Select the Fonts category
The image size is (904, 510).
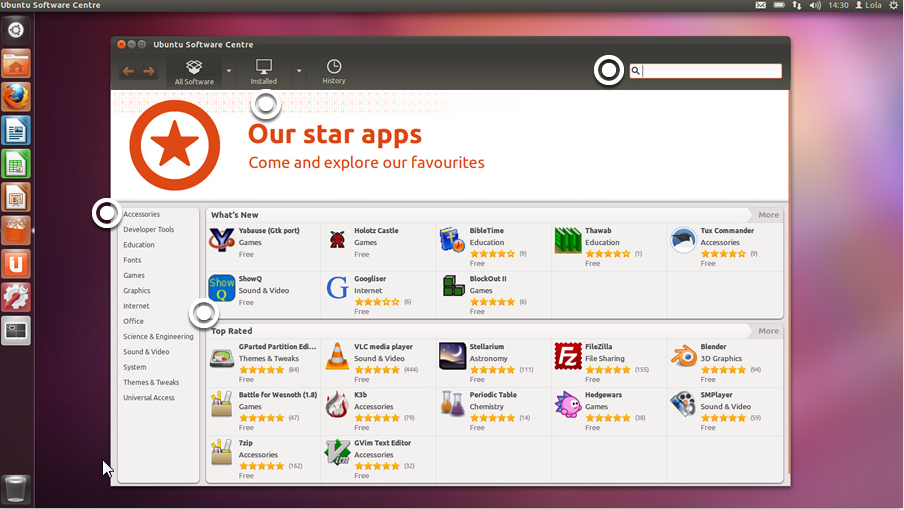coord(132,260)
